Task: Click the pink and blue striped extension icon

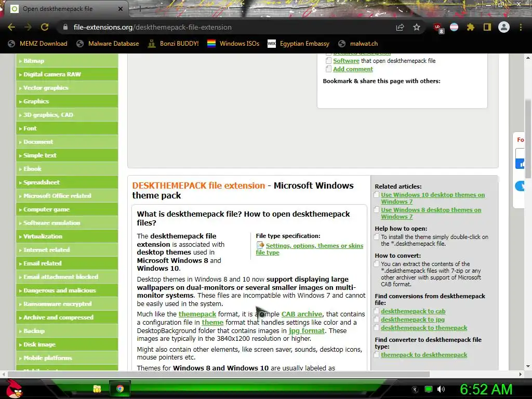Action: tap(454, 27)
